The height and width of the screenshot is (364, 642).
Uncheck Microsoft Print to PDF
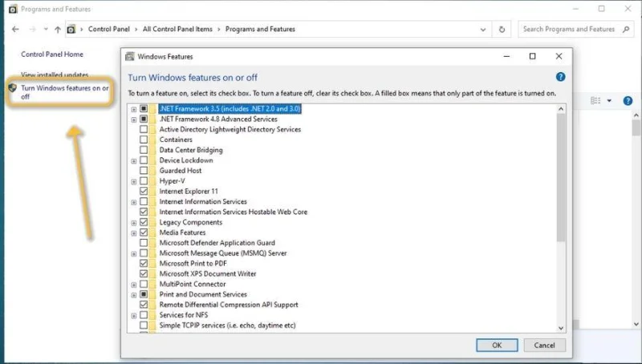tap(144, 263)
